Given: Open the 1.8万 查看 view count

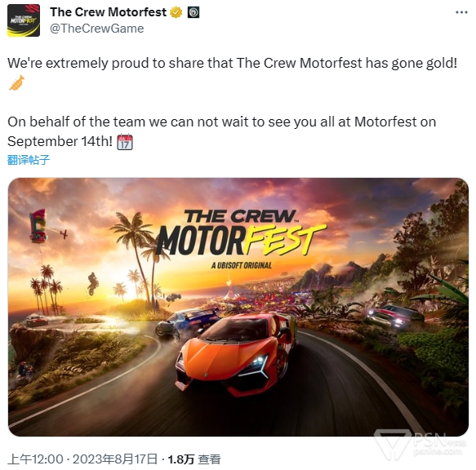Looking at the screenshot, I should click(194, 459).
